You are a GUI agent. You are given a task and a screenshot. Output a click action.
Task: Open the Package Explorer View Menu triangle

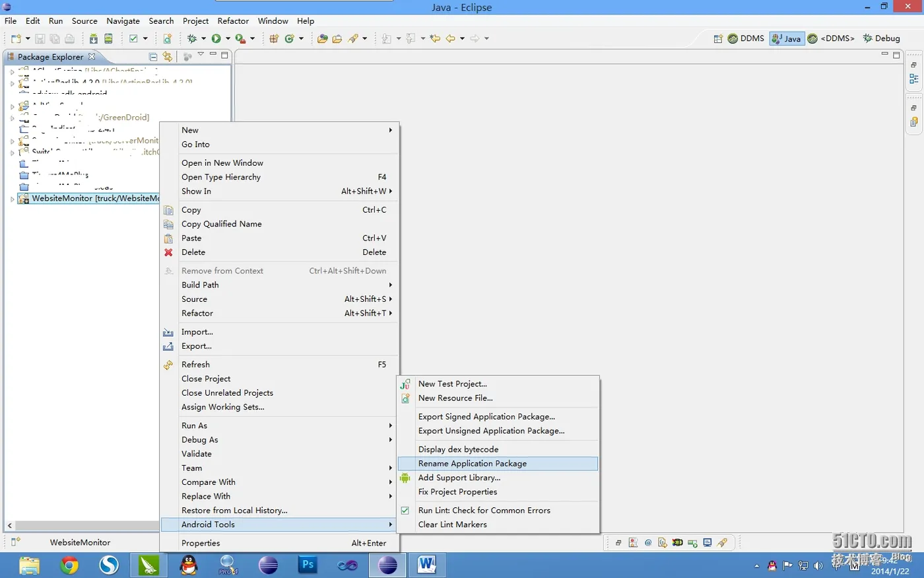click(x=201, y=55)
